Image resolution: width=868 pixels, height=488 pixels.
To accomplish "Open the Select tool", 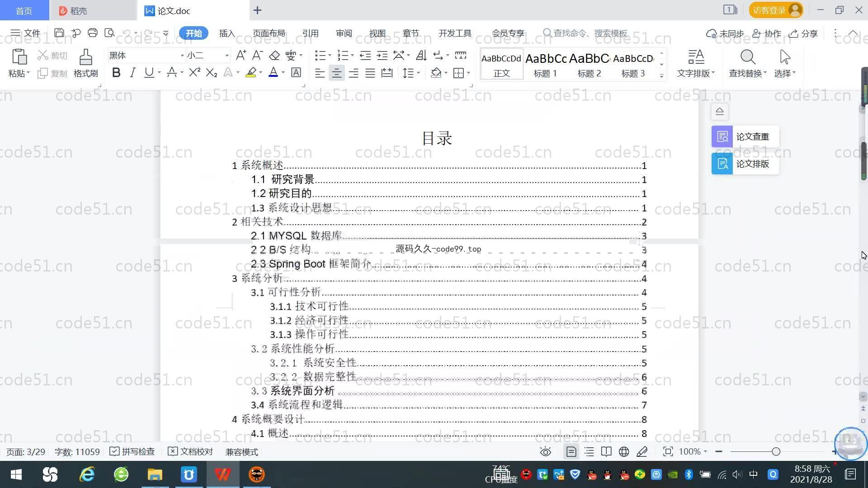I will pyautogui.click(x=785, y=63).
